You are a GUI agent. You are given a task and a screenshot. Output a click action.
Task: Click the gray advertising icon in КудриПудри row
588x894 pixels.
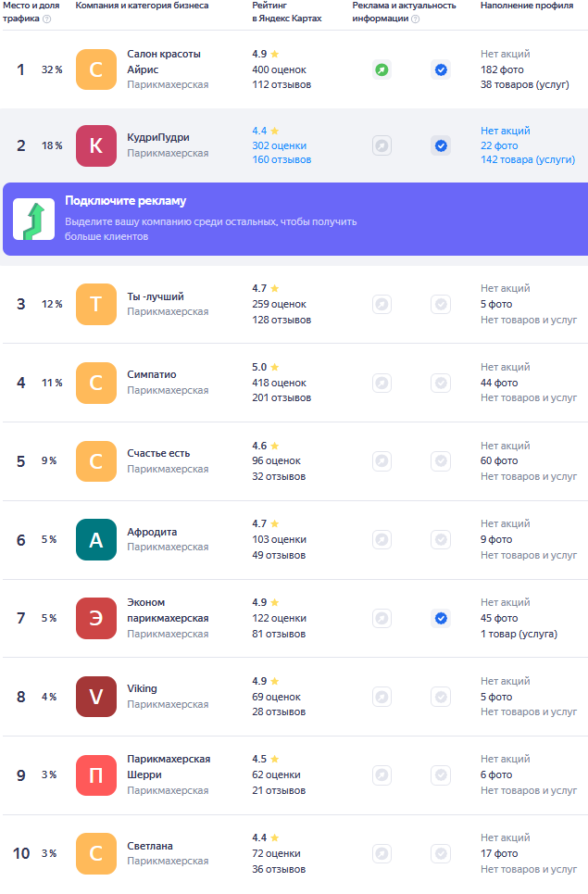click(x=382, y=145)
